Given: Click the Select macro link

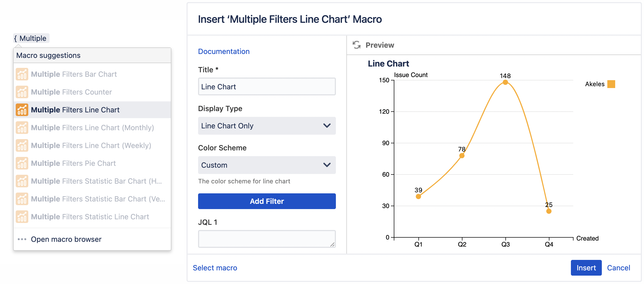Looking at the screenshot, I should click(215, 268).
